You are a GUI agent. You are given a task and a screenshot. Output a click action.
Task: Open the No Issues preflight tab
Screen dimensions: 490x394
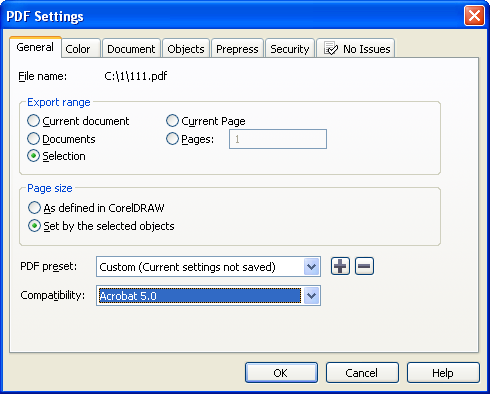(356, 49)
